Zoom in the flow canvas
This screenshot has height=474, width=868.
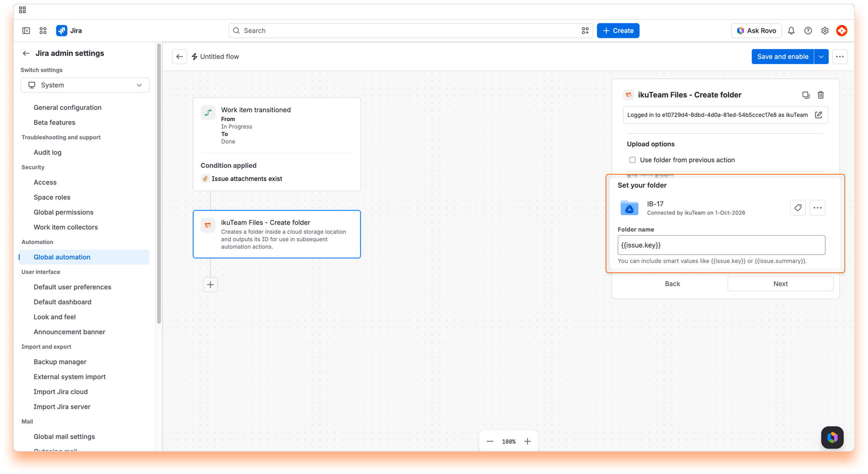(x=528, y=441)
